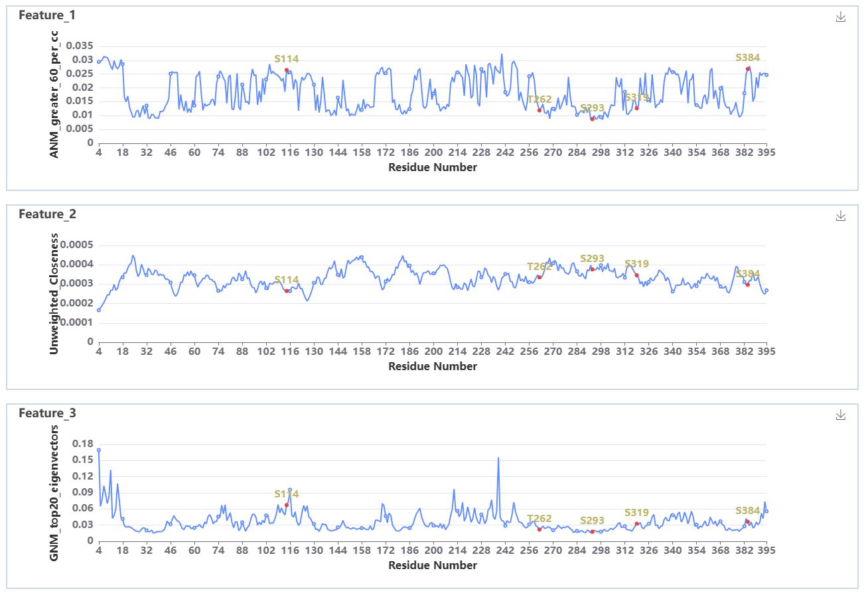Download the Feature_1 chart image
The width and height of the screenshot is (868, 595).
841,17
